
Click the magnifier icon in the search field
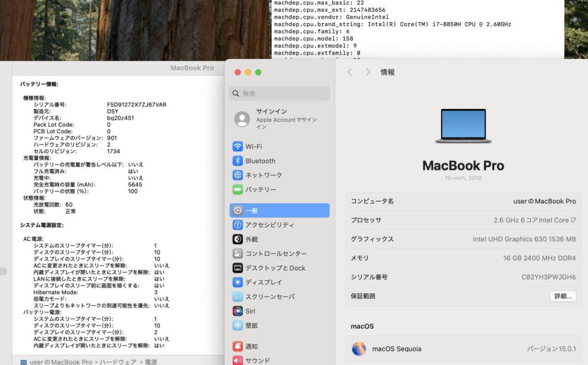pos(236,94)
